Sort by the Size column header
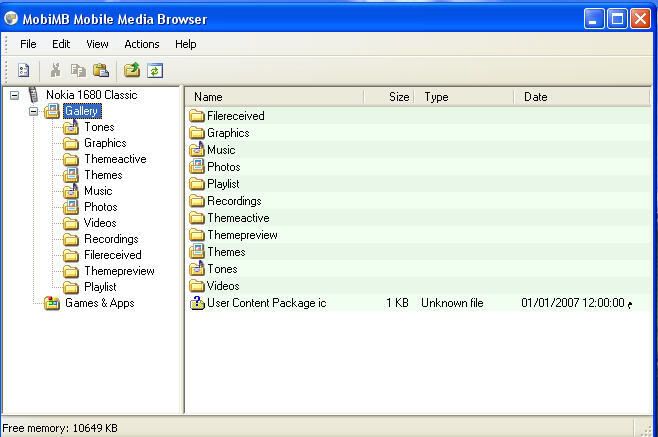 pos(389,97)
